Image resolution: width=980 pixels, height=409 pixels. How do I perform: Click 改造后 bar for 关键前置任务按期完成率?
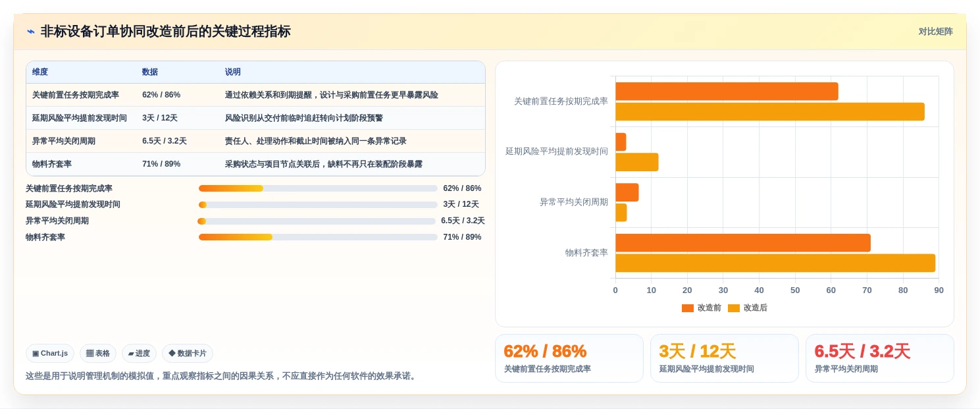770,111
